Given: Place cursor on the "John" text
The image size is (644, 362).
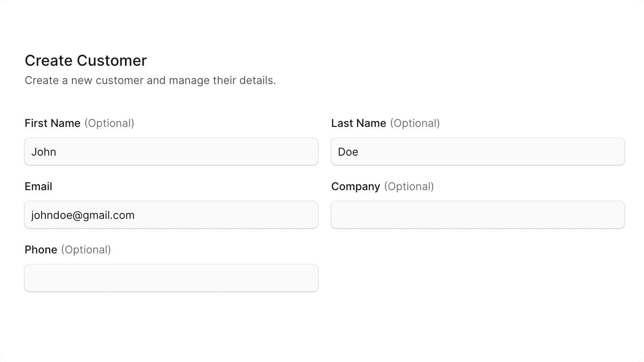Looking at the screenshot, I should point(44,152).
